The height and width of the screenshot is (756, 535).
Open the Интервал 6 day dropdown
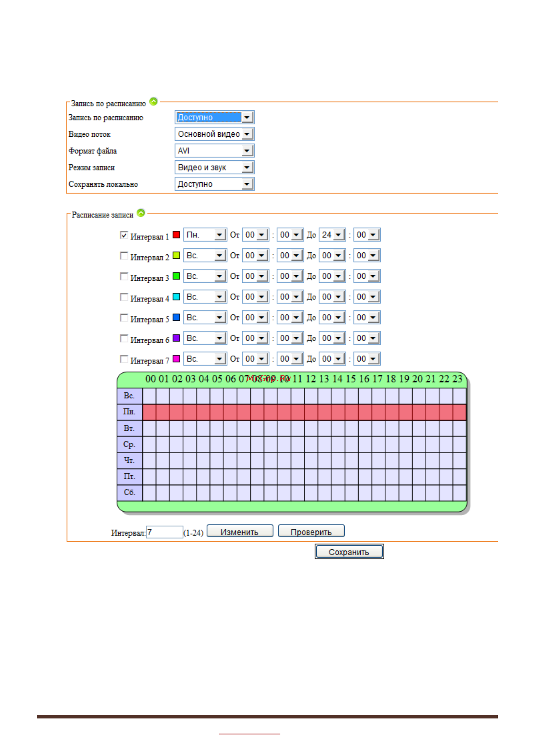pyautogui.click(x=205, y=338)
